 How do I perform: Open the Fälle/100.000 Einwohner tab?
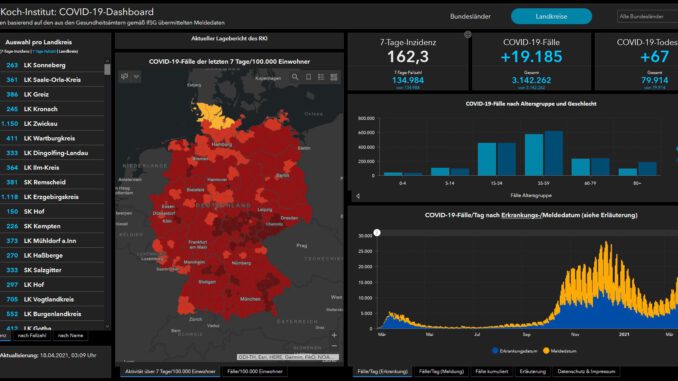click(x=255, y=371)
